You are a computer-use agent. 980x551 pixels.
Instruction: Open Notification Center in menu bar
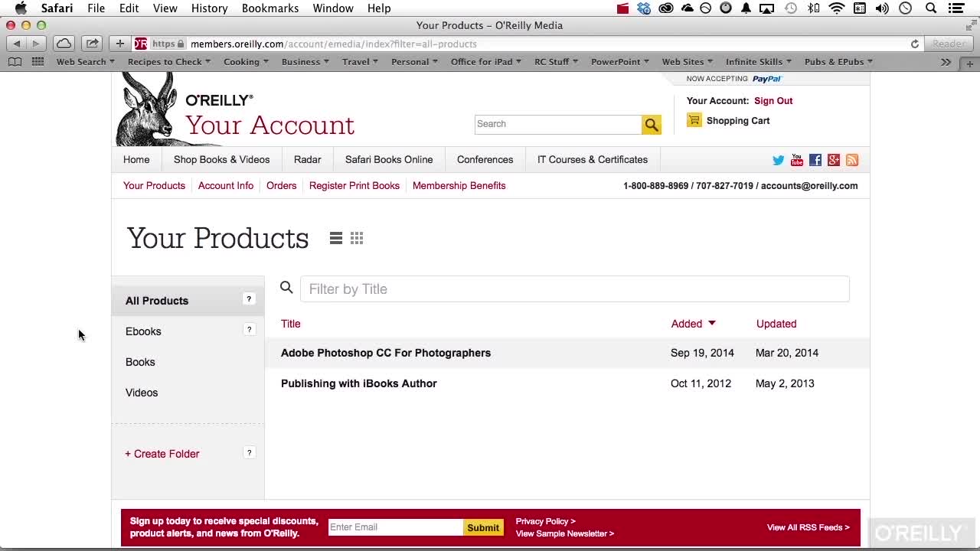(x=956, y=8)
